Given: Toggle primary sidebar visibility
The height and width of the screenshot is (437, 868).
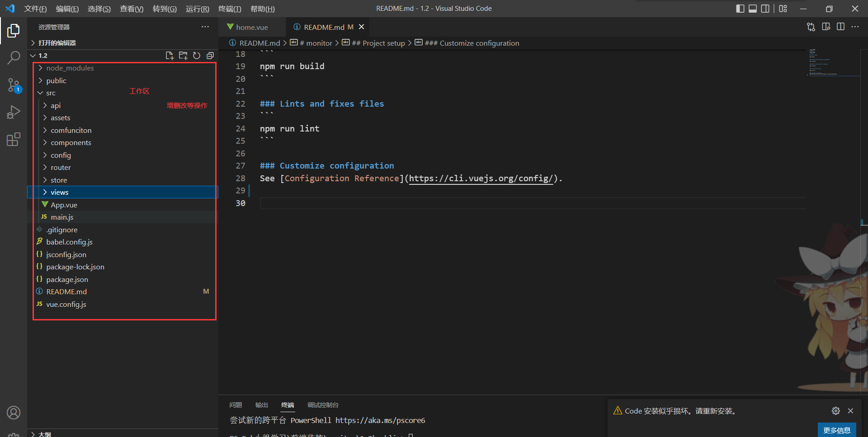Looking at the screenshot, I should pyautogui.click(x=740, y=9).
